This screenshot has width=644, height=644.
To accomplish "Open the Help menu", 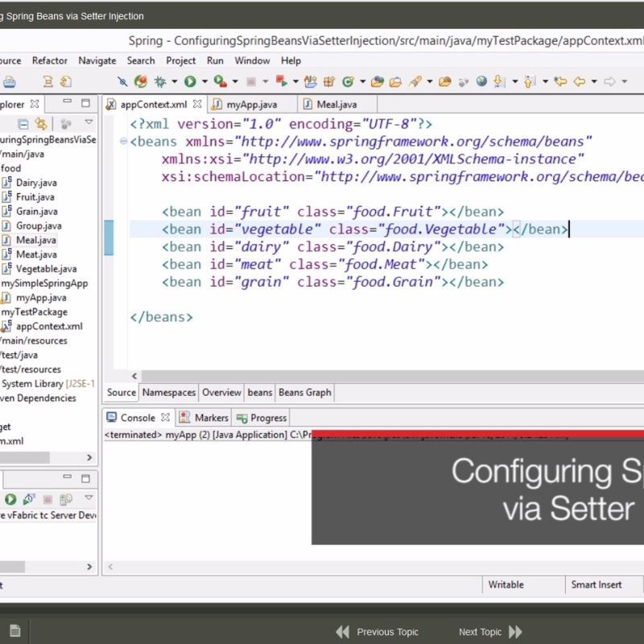I will pos(291,61).
